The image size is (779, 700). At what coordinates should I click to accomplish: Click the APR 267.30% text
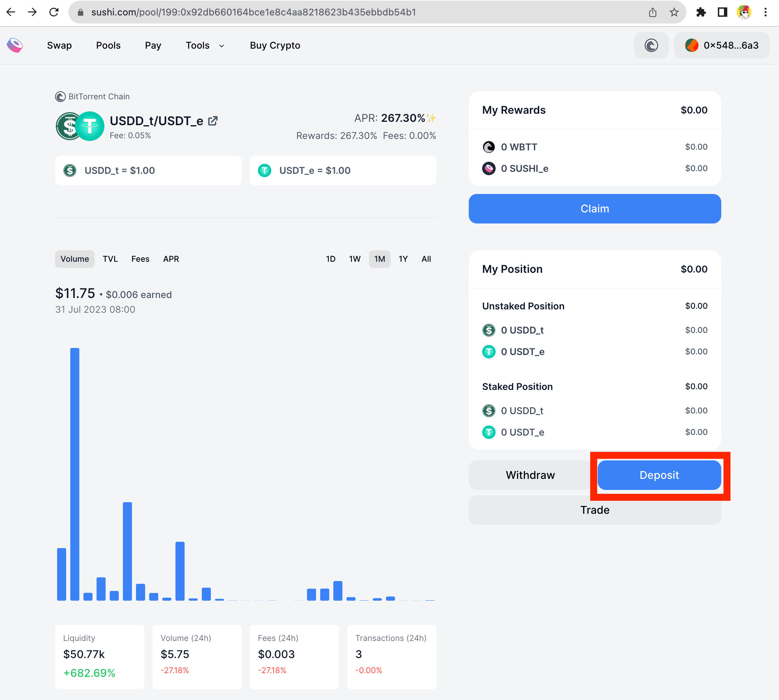[389, 118]
